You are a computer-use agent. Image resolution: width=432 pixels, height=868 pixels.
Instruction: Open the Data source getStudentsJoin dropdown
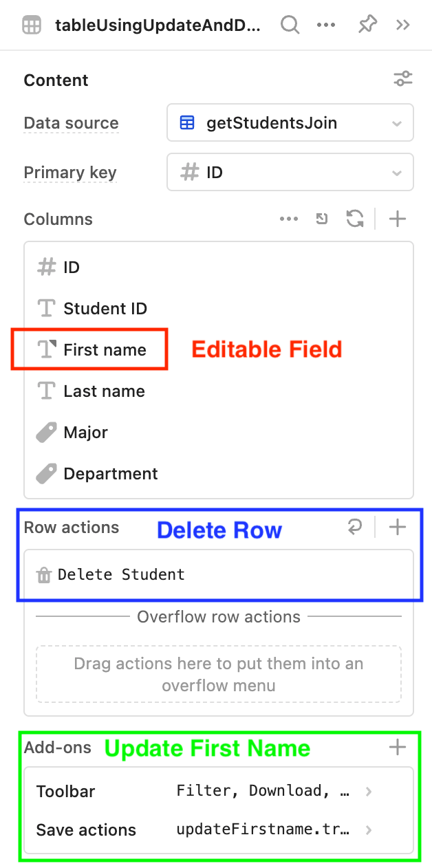(x=290, y=123)
